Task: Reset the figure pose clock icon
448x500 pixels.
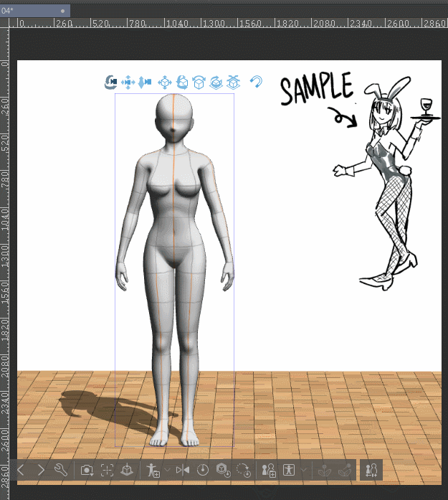Action: (x=203, y=470)
